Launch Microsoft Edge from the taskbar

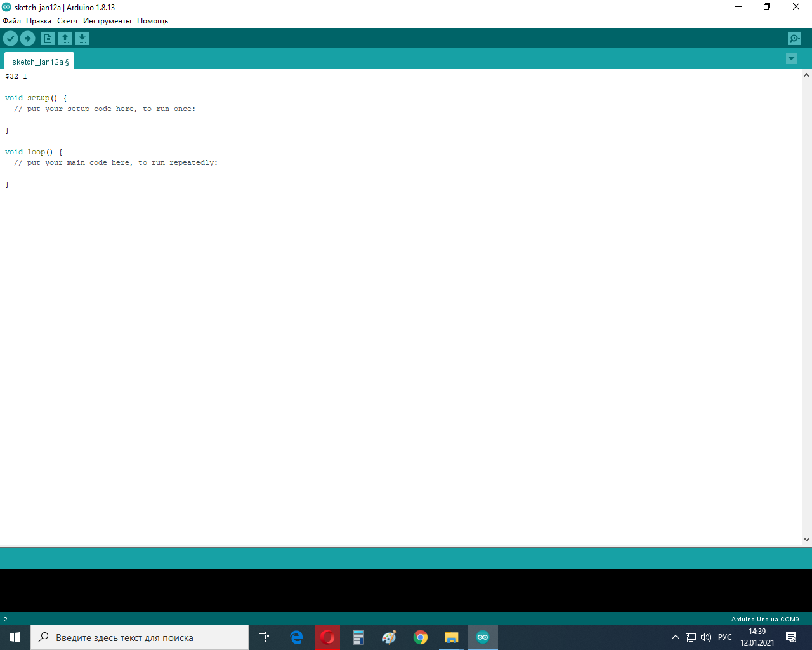(x=296, y=637)
